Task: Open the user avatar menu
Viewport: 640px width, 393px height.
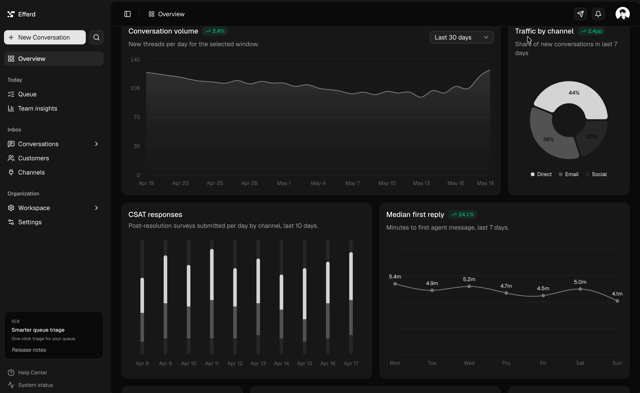Action: point(622,14)
